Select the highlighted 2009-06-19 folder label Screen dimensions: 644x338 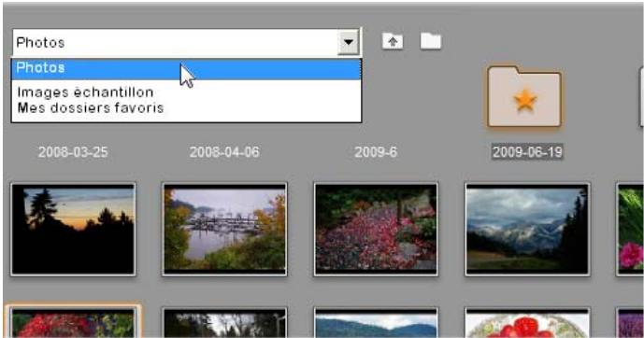527,152
